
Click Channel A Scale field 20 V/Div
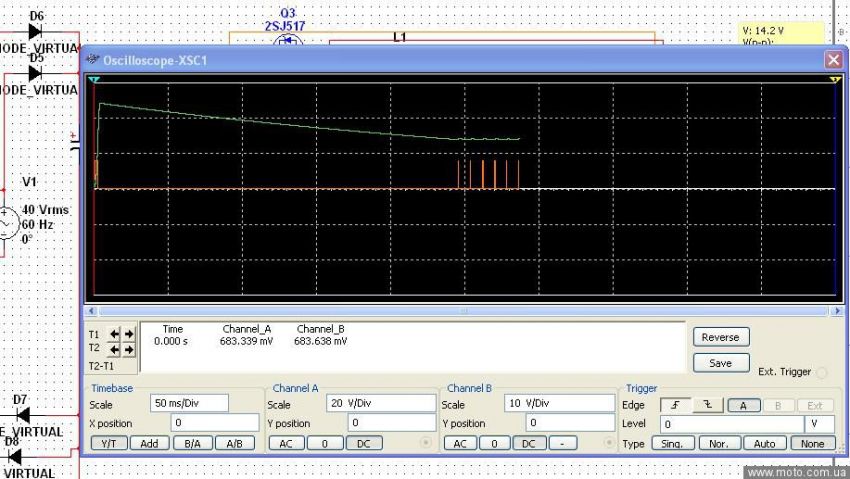tap(381, 403)
